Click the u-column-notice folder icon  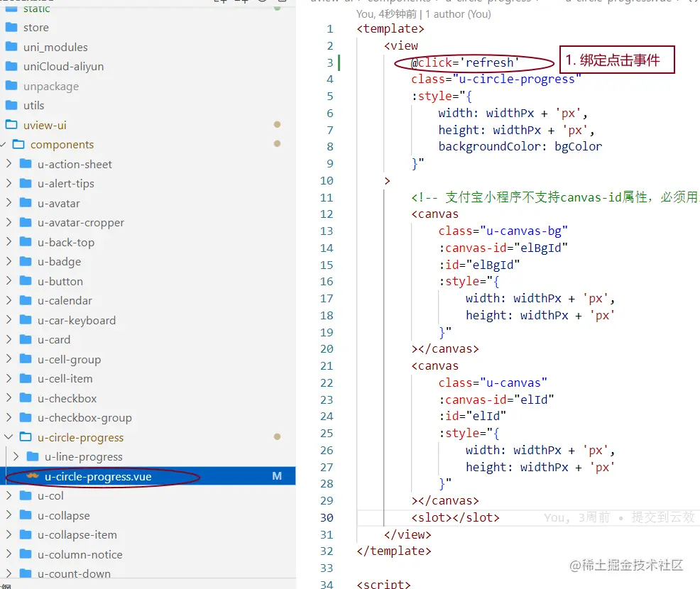(x=26, y=554)
